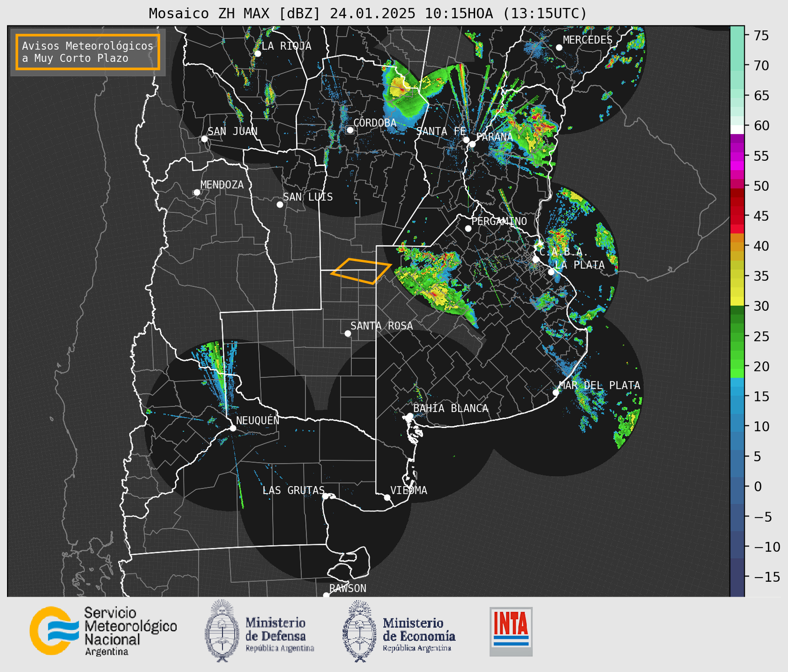
Task: Click the Servicio Meteorológico Nacional logo
Action: 103,631
